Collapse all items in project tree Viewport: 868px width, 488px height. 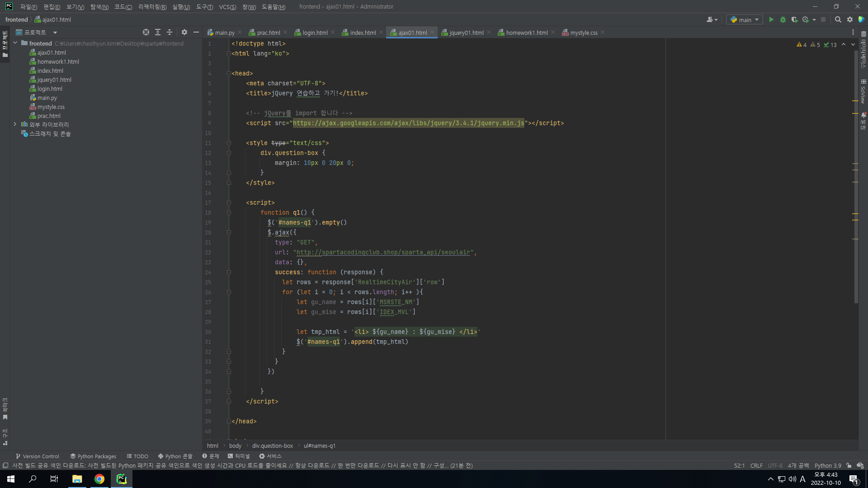click(170, 32)
